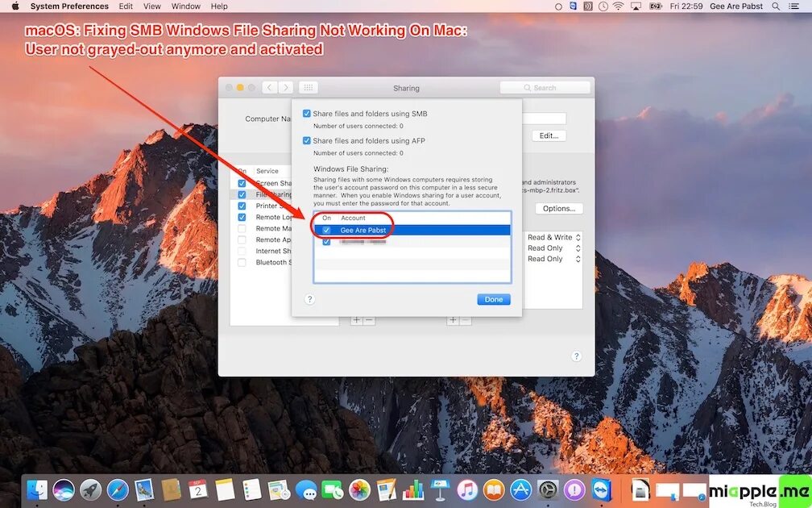Open FaceTime from the Dock
Image resolution: width=812 pixels, height=508 pixels.
pyautogui.click(x=332, y=490)
